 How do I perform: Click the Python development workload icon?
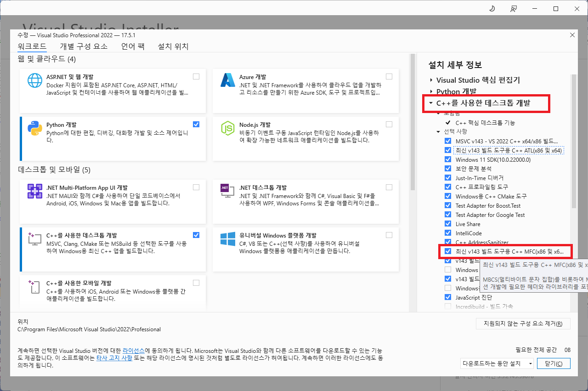35,129
